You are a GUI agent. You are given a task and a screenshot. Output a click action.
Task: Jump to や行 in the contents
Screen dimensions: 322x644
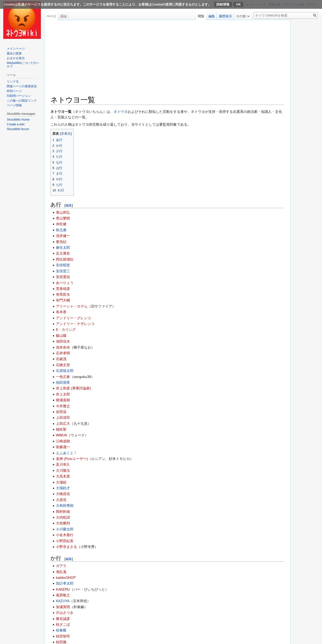(59, 179)
